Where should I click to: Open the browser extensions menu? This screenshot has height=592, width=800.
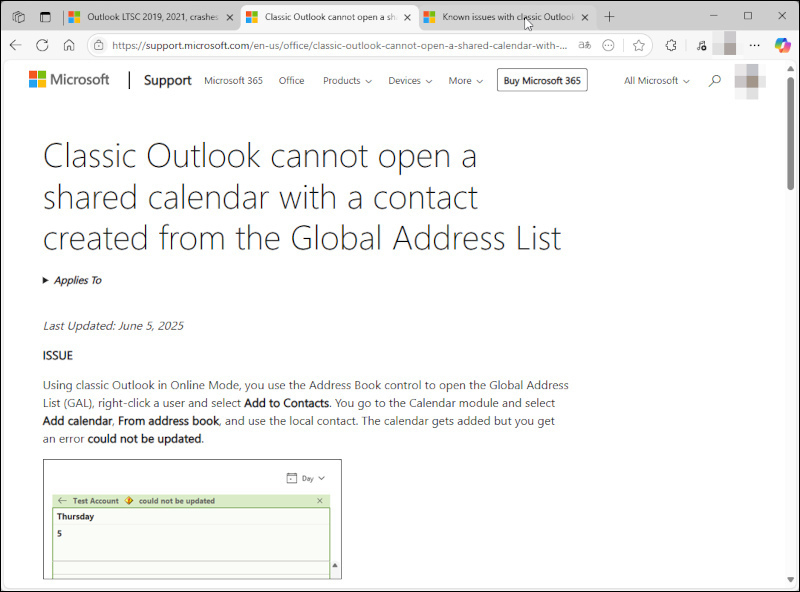tap(671, 45)
